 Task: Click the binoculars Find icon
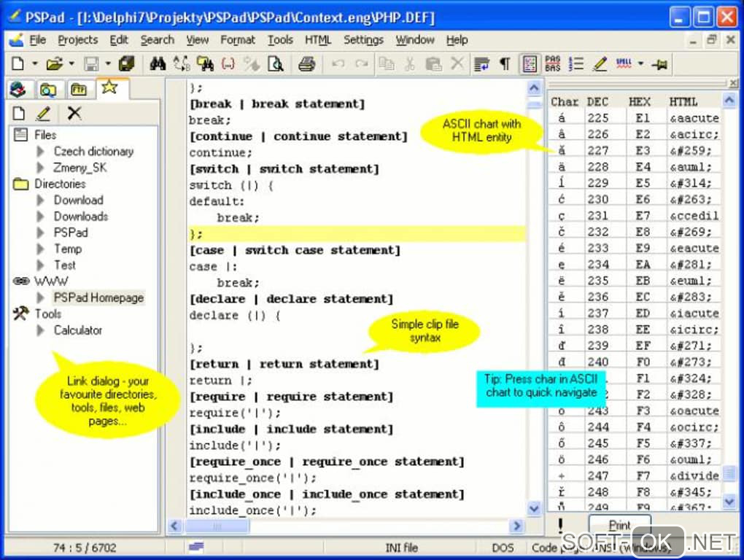[158, 64]
